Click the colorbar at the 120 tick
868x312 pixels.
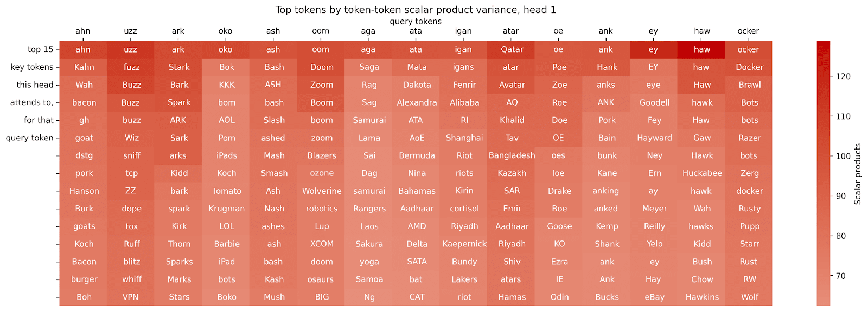(x=823, y=76)
